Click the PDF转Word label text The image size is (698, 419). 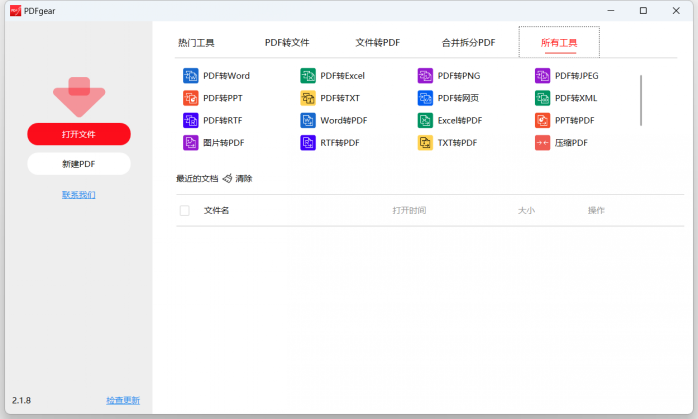click(x=226, y=76)
